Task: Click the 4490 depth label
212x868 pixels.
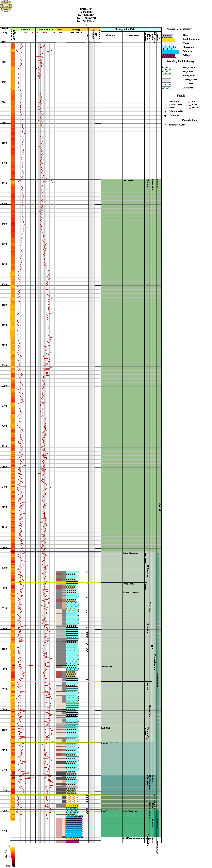Action: point(4,831)
